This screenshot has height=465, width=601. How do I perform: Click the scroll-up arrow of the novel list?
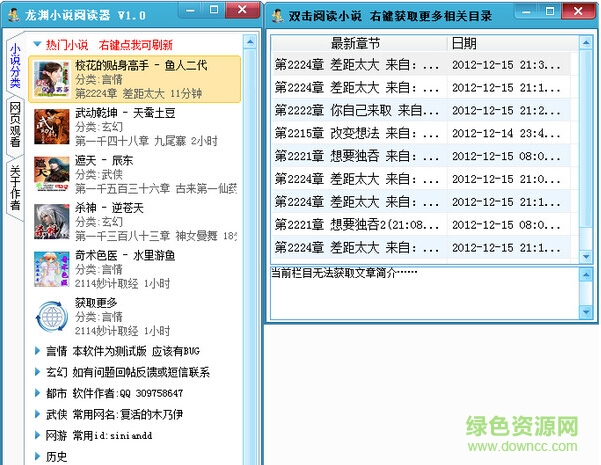point(250,41)
